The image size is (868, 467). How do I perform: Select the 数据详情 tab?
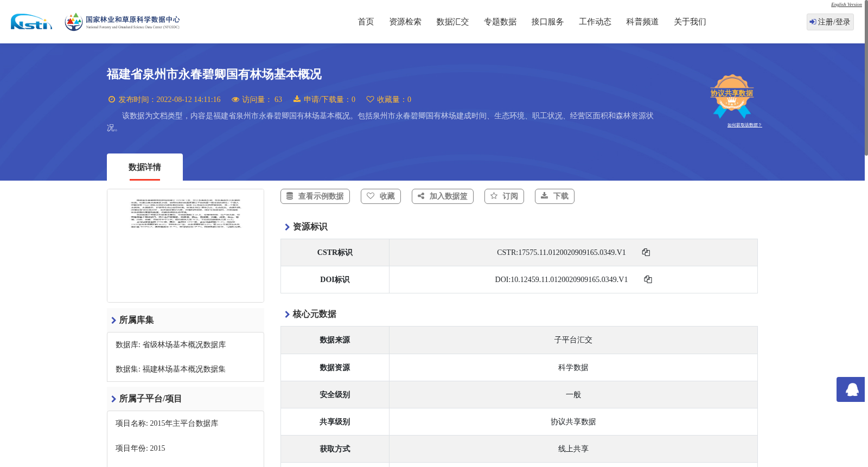point(145,167)
